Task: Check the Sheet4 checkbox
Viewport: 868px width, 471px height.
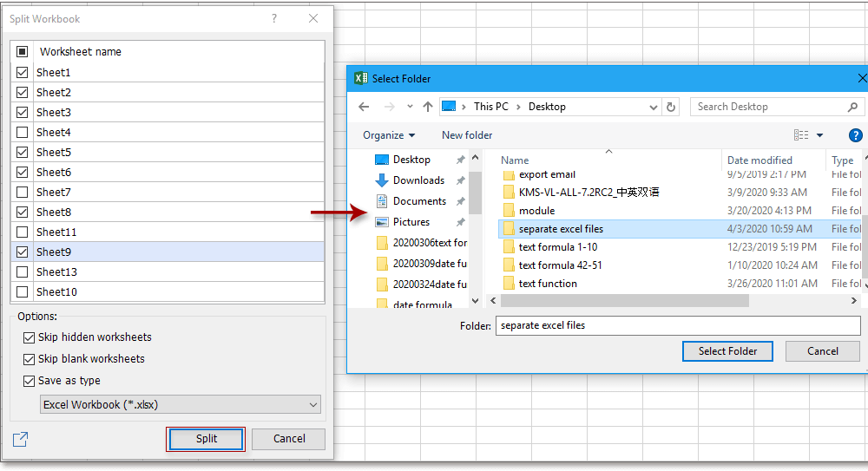Action: (23, 132)
